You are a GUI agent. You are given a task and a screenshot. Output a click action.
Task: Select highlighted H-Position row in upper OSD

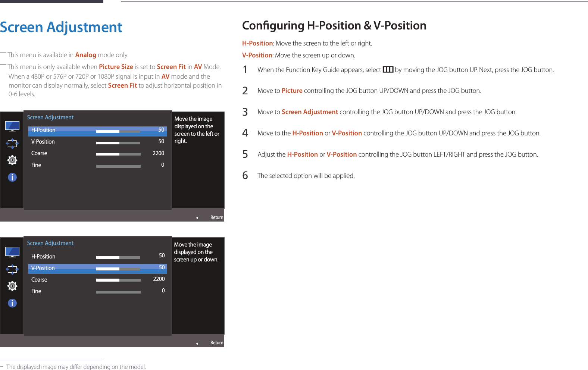(97, 131)
